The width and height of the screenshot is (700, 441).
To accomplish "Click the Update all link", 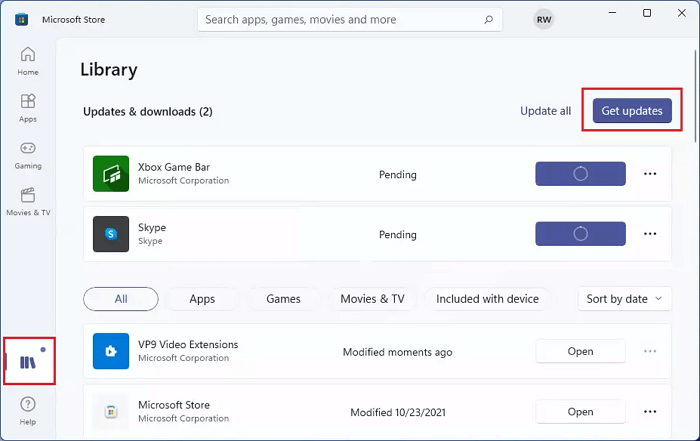I will point(545,111).
